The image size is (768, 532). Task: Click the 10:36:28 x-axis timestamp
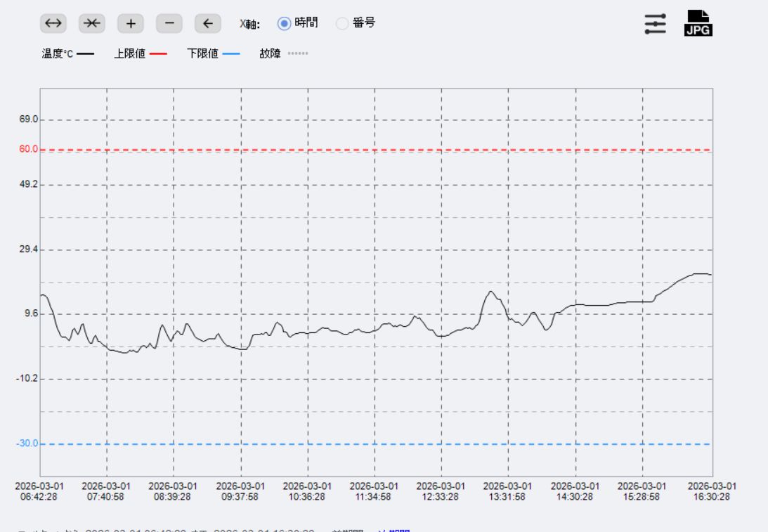click(x=307, y=491)
